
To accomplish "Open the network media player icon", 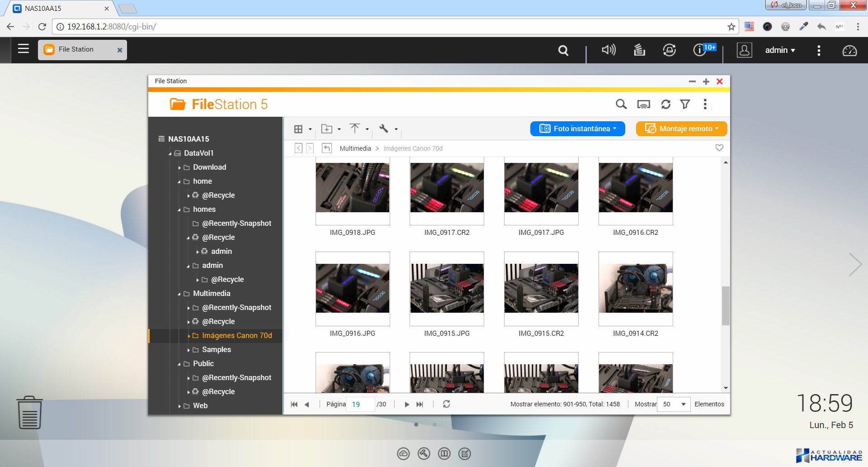I will [643, 105].
